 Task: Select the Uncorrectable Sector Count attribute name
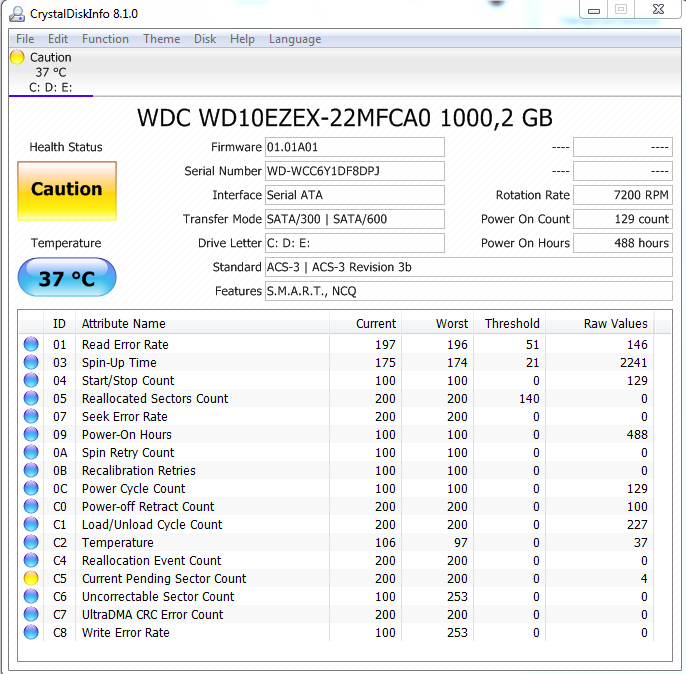click(x=158, y=597)
